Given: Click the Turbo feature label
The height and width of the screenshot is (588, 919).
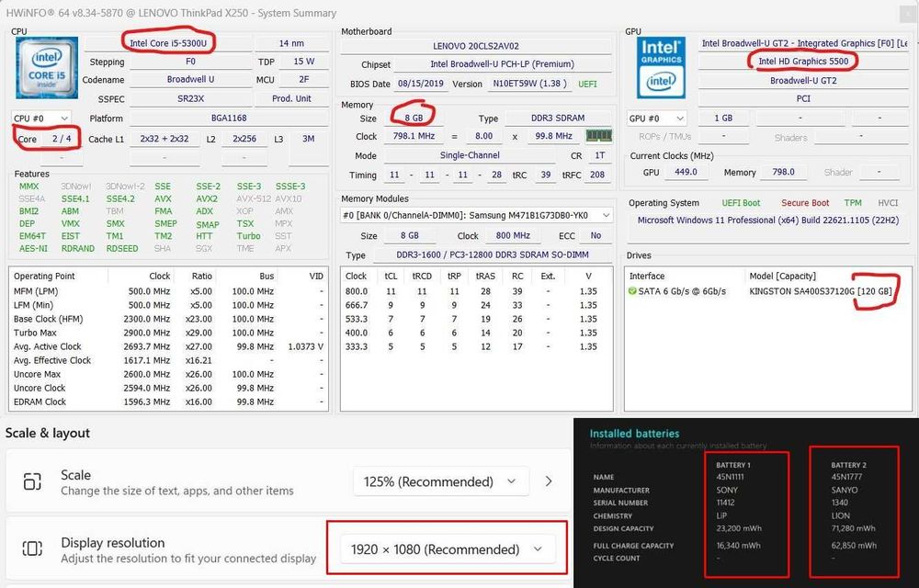Looking at the screenshot, I should pyautogui.click(x=248, y=236).
